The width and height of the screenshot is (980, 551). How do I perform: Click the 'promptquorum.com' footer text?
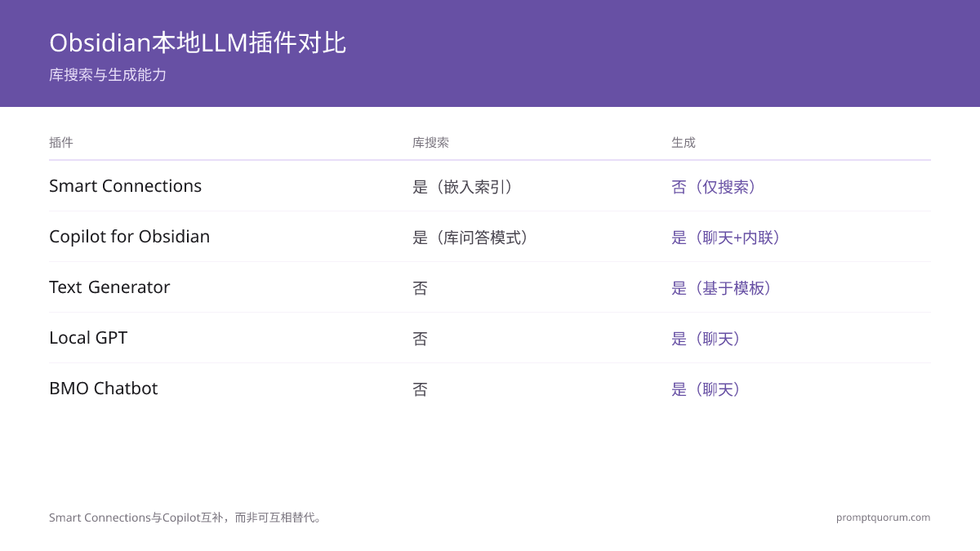(883, 518)
